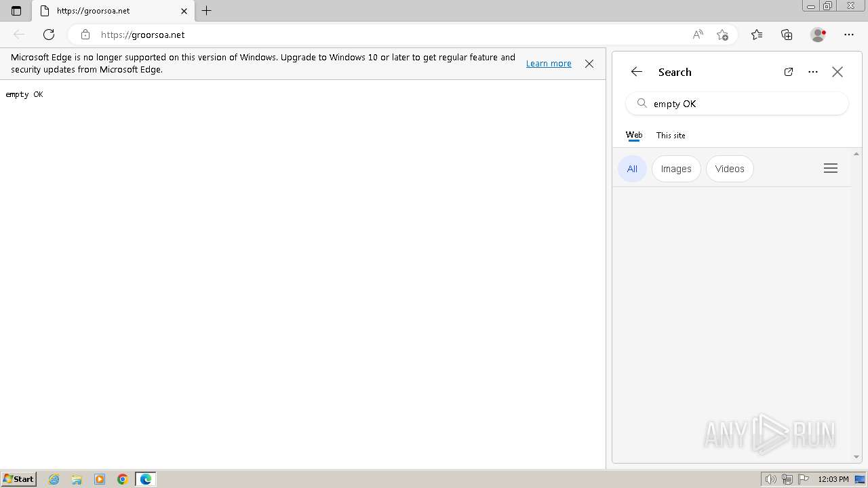The width and height of the screenshot is (868, 488).
Task: Open sidebar search in new tab
Action: (789, 72)
